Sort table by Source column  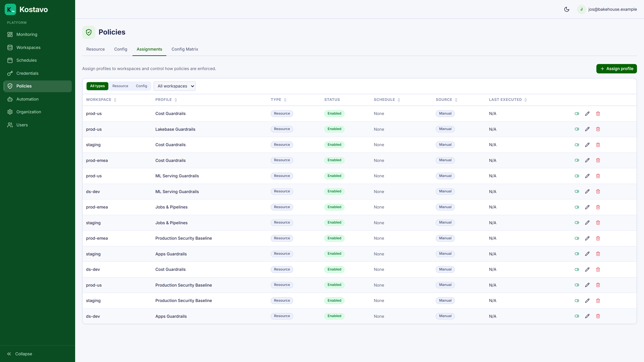(446, 100)
